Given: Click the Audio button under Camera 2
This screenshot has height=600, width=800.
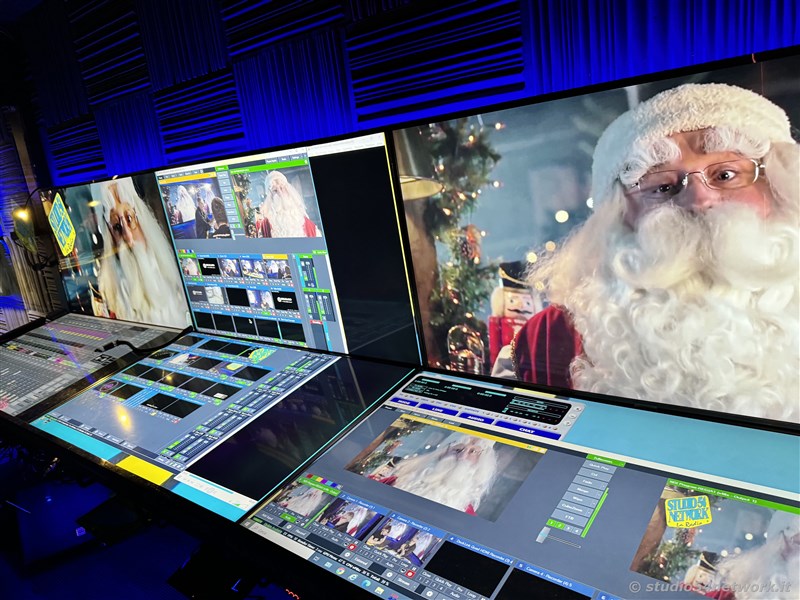Looking at the screenshot, I should click(x=390, y=565).
